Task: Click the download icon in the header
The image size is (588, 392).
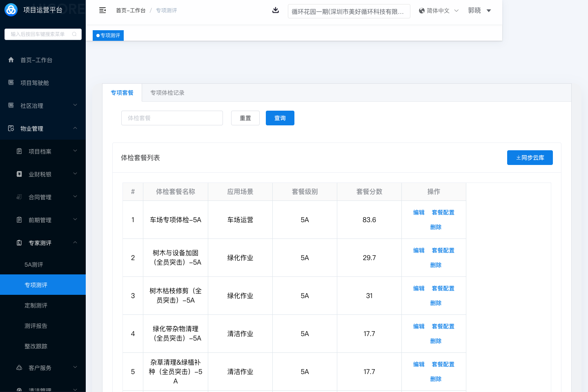Action: click(x=276, y=10)
